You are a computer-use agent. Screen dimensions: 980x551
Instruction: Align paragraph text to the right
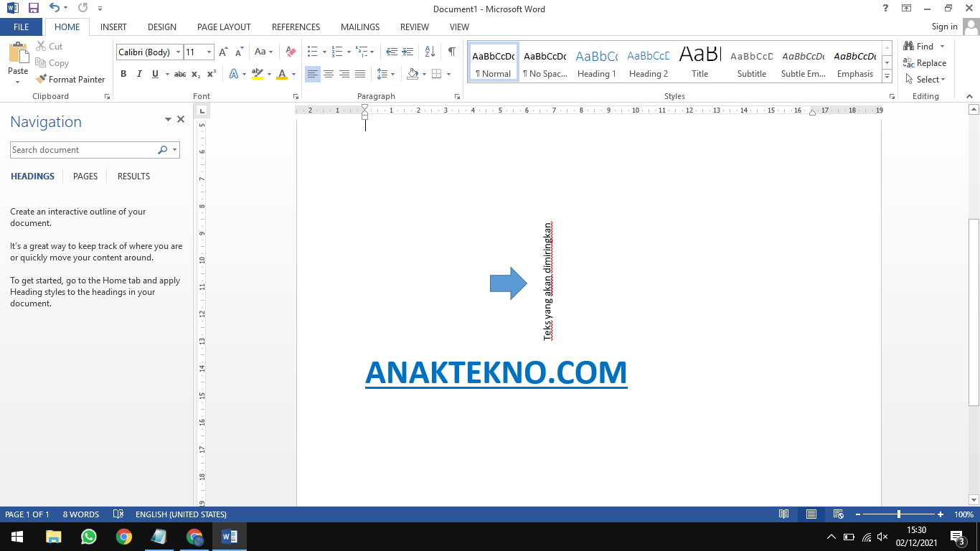[344, 74]
